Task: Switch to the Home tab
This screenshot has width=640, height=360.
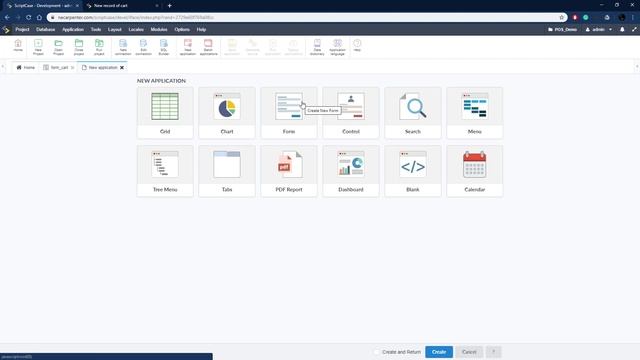Action: pos(25,67)
